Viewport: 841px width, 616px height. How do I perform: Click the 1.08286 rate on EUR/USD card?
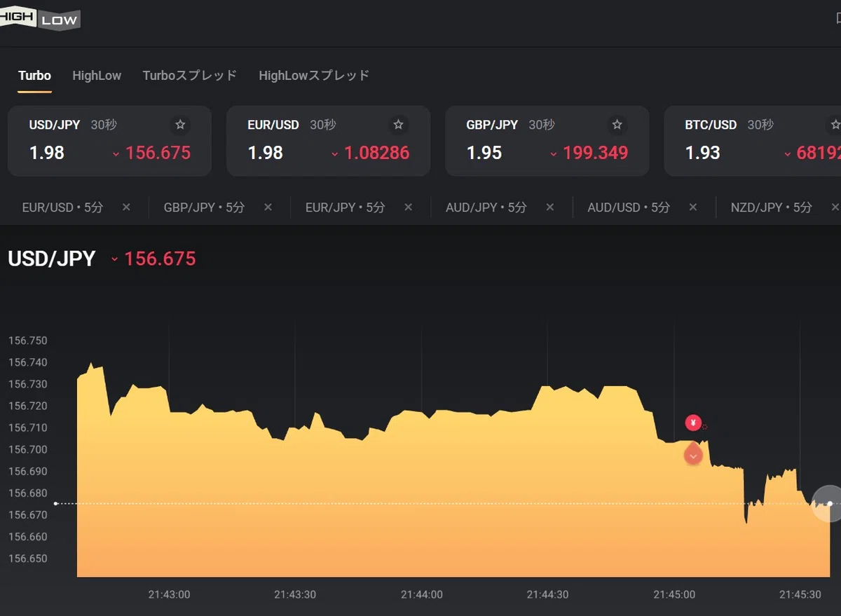click(x=376, y=153)
